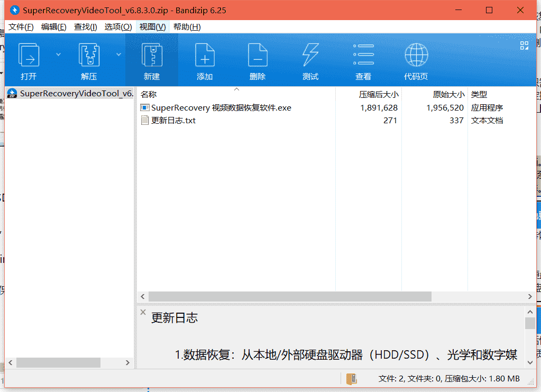Viewport: 541px width, 392px height.
Task: Click preview pane scroll up arrow
Action: point(530,312)
